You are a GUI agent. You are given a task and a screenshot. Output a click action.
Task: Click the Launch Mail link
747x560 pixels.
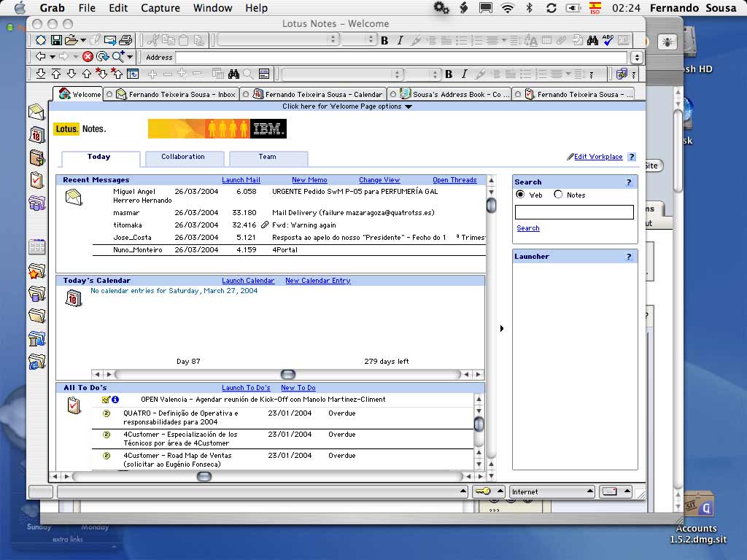tap(241, 180)
